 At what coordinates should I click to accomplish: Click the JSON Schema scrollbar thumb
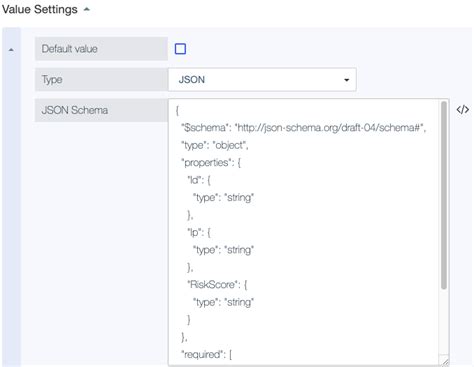tap(444, 195)
